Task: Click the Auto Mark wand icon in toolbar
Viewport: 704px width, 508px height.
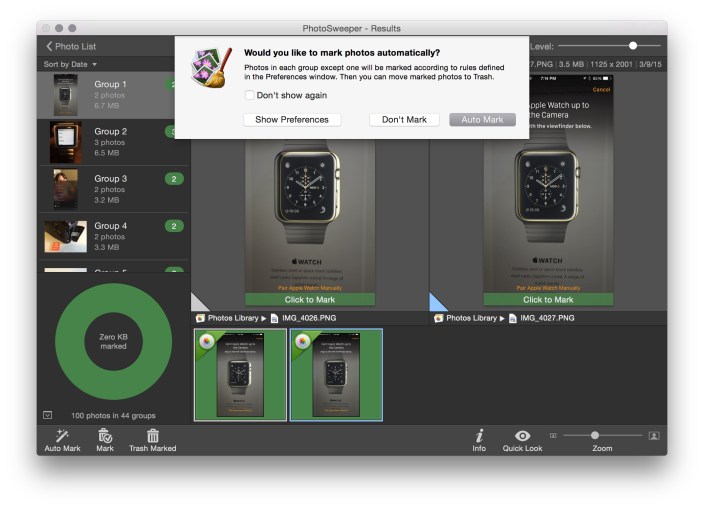Action: (x=62, y=435)
